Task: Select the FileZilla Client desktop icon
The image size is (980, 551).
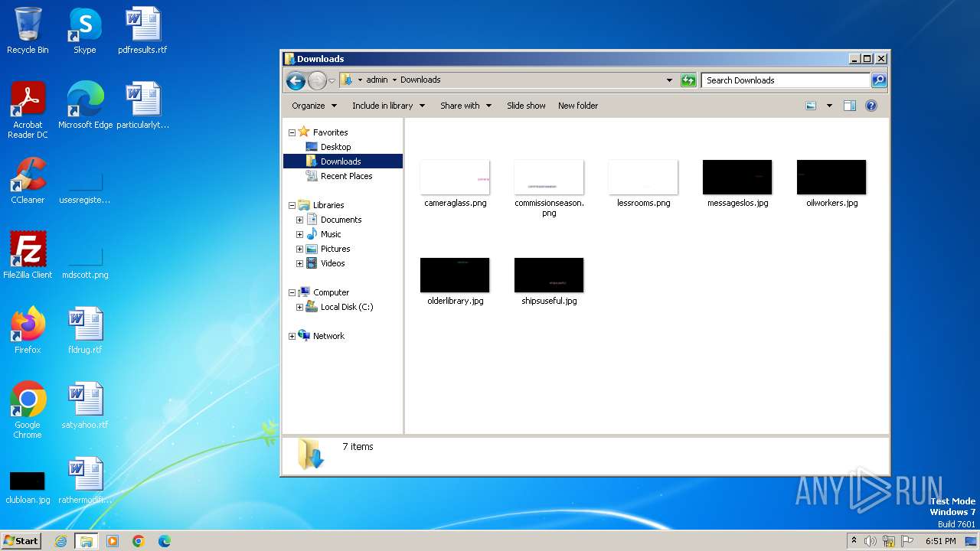Action: pos(28,256)
